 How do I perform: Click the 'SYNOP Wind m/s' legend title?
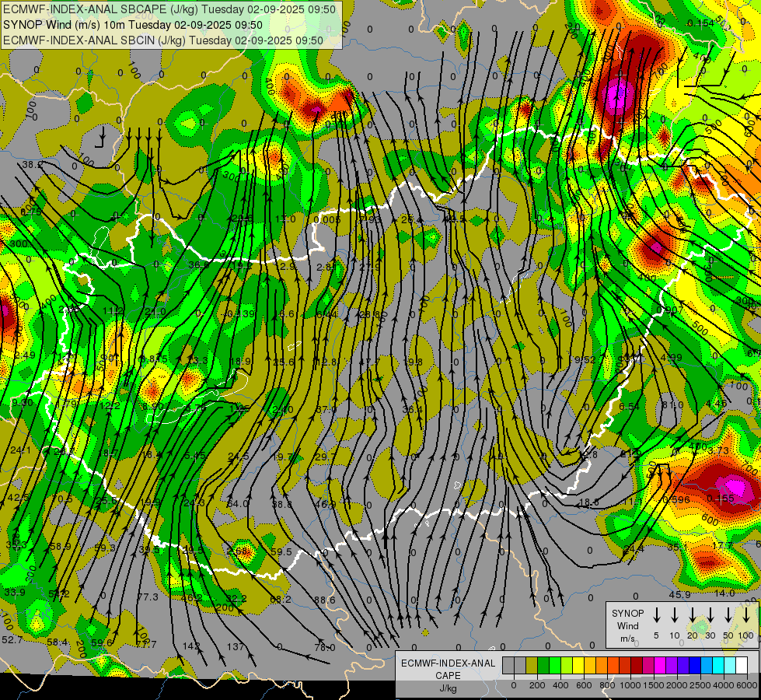[x=627, y=625]
